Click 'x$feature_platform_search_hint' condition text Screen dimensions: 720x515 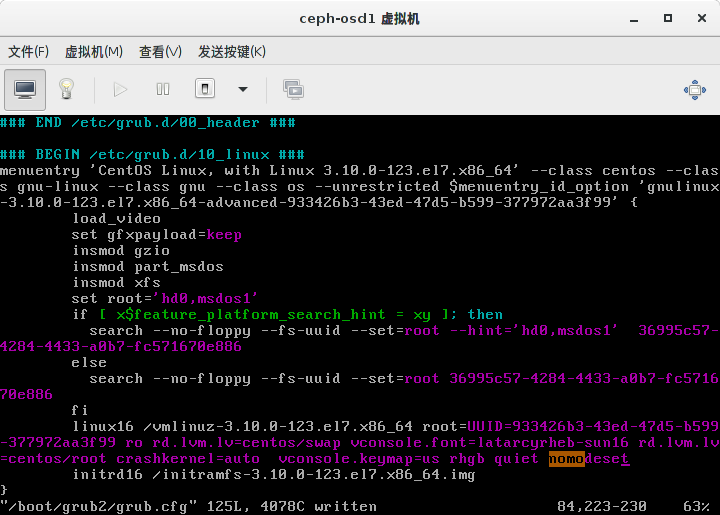251,315
